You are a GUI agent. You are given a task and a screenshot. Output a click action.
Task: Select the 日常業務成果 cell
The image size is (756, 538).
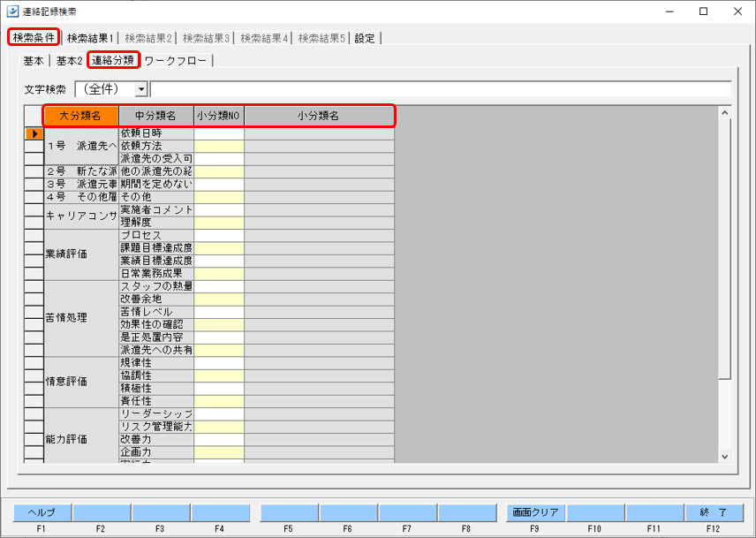[x=156, y=274]
